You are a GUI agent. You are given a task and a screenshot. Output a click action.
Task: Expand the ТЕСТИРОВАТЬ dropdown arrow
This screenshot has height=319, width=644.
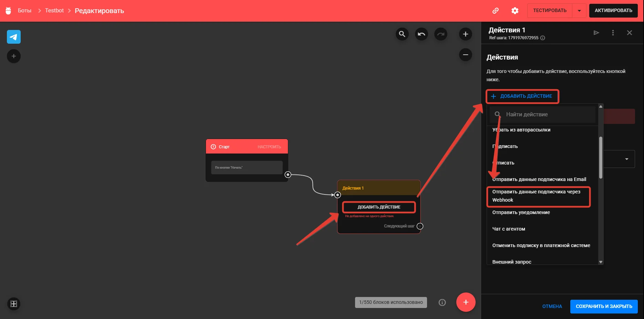pyautogui.click(x=579, y=11)
